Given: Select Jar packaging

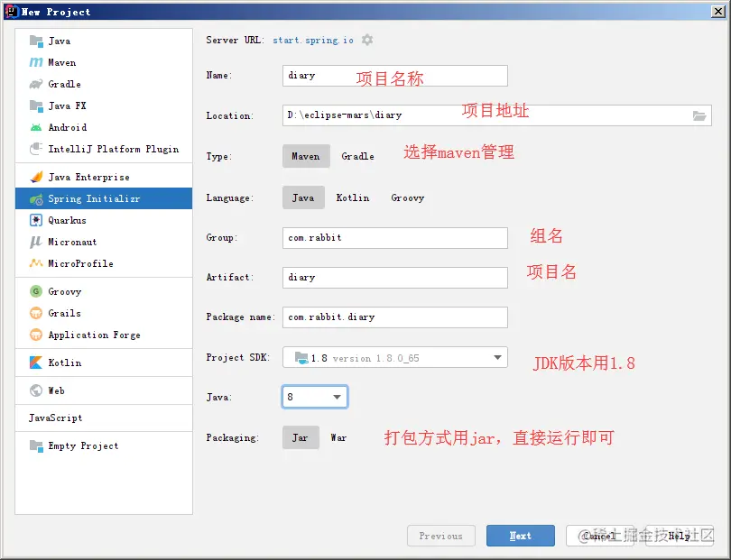Looking at the screenshot, I should 301,437.
